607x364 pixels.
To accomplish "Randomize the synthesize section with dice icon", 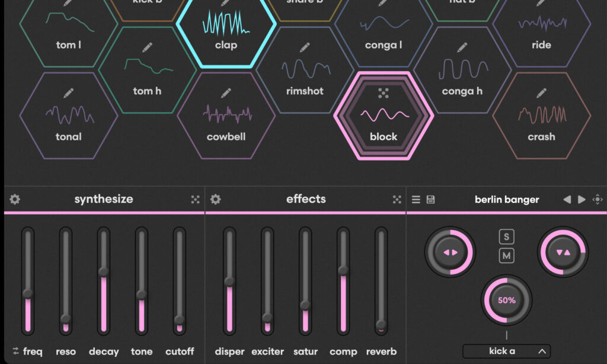I will tap(195, 200).
